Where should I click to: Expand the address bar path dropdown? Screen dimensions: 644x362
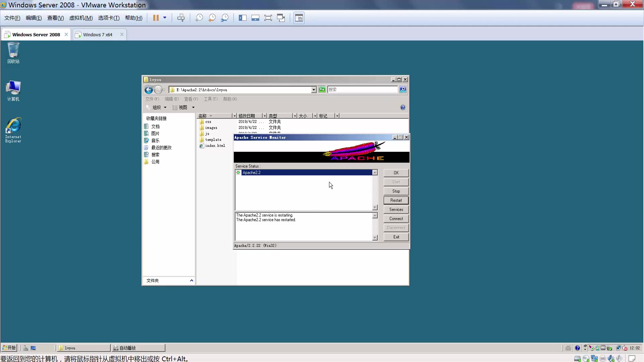point(314,90)
